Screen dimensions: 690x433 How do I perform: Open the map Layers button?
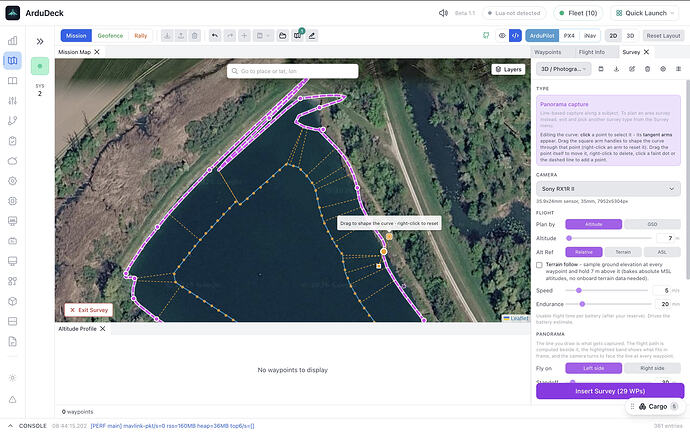[508, 70]
